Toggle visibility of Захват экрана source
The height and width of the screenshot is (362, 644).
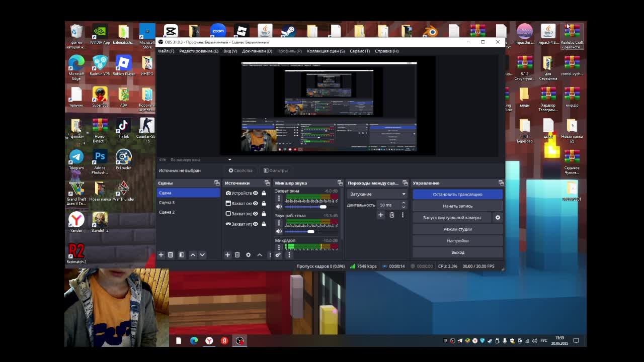(x=256, y=214)
